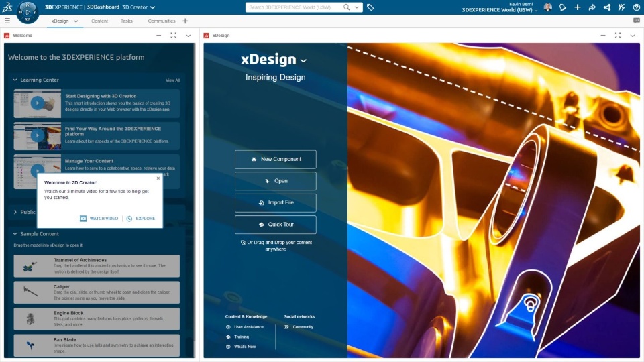Open the hamburger dashboard menu
Image resolution: width=644 pixels, height=362 pixels.
coord(7,21)
